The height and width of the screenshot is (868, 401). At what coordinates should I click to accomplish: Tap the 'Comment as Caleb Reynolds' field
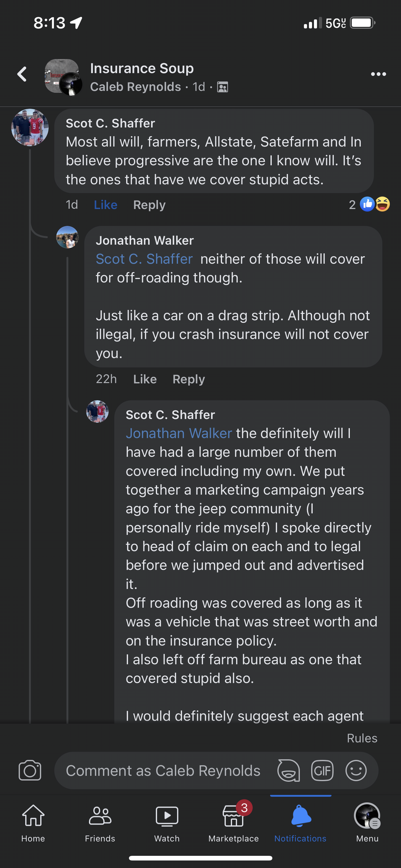(x=163, y=770)
